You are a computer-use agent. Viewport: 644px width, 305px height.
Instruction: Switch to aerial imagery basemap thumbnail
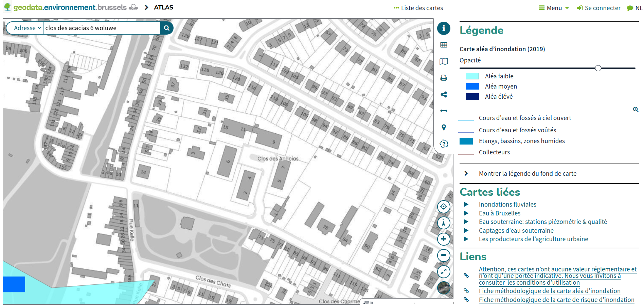tap(444, 288)
